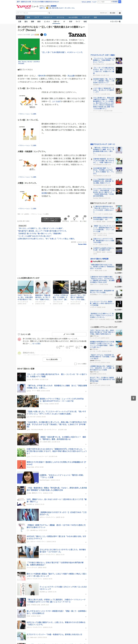Viewport: 138px width, 644px height.
Task: Toggle the コメント非表示 checkbox
Action: point(75,364)
